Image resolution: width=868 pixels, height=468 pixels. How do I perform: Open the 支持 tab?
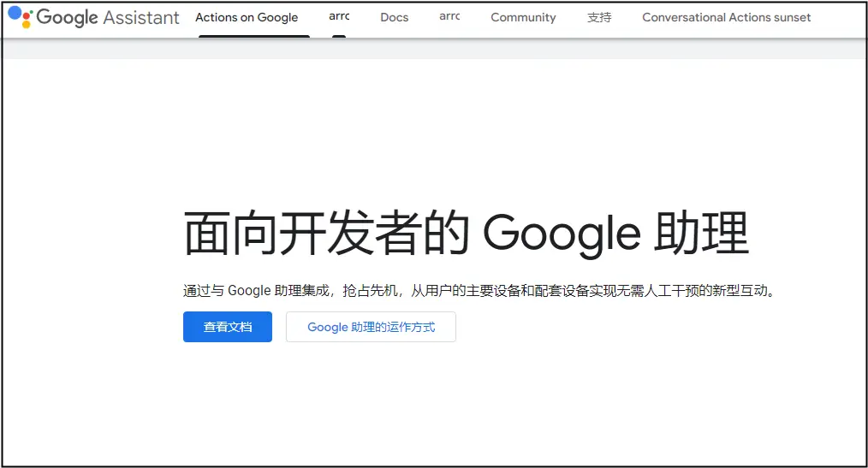(599, 18)
